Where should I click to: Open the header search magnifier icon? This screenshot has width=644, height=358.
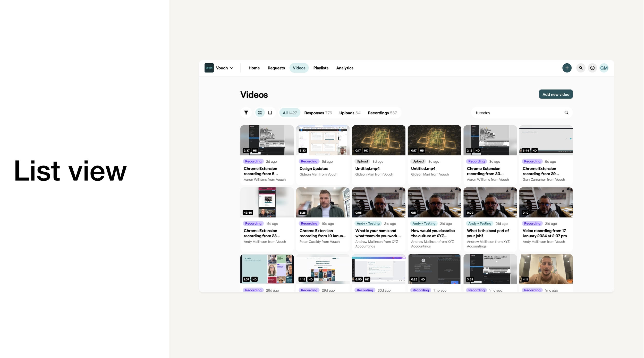(x=581, y=68)
